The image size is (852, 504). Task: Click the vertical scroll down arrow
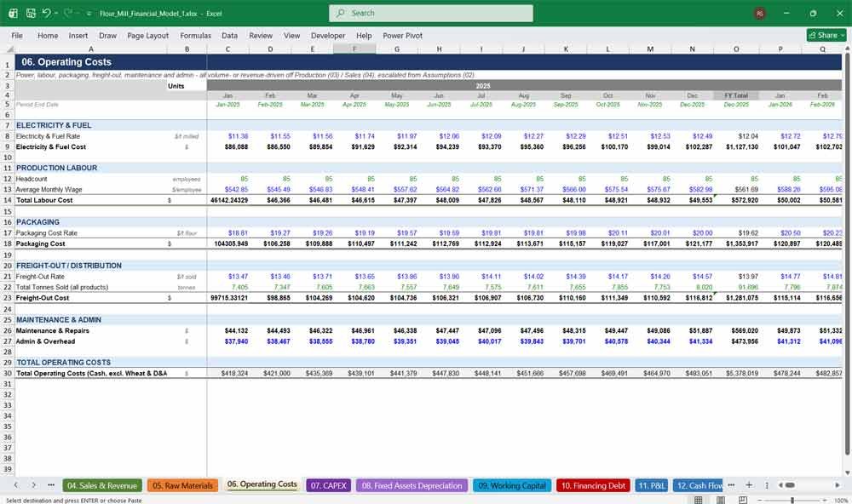pyautogui.click(x=847, y=473)
